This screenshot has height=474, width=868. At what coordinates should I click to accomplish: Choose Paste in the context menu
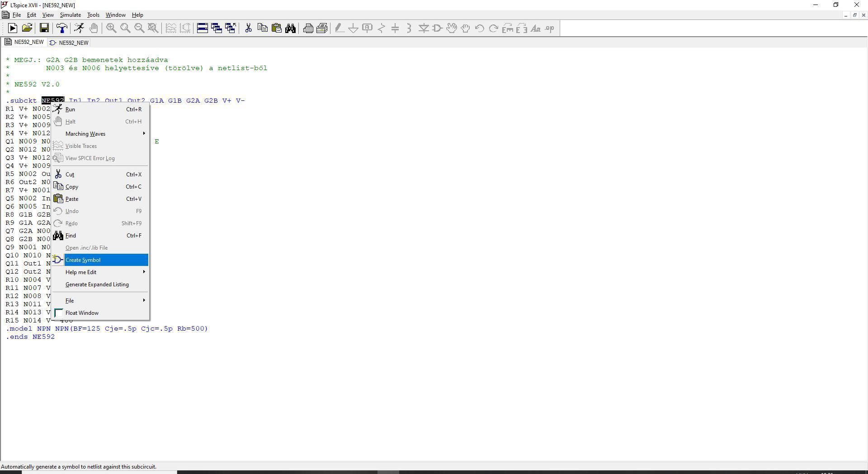[100, 199]
